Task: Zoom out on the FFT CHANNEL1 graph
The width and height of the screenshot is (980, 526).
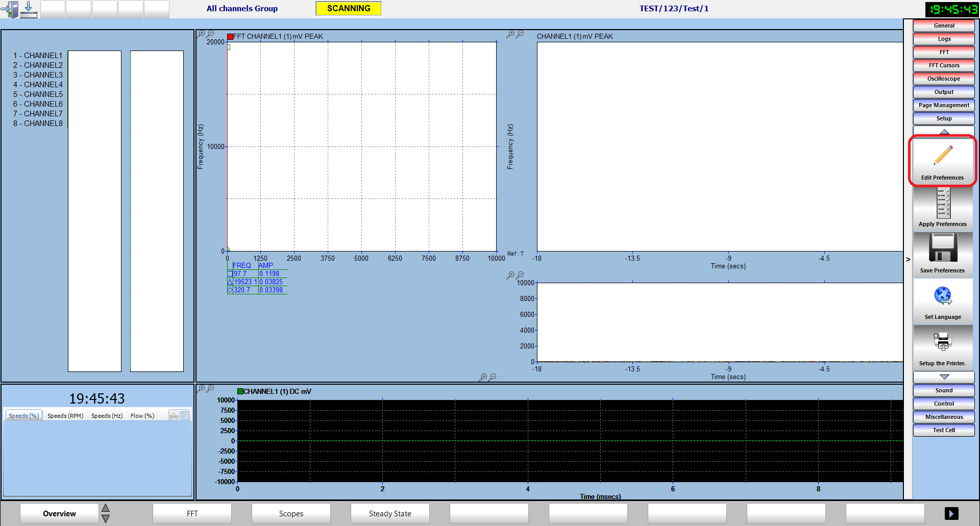Action: pyautogui.click(x=210, y=34)
